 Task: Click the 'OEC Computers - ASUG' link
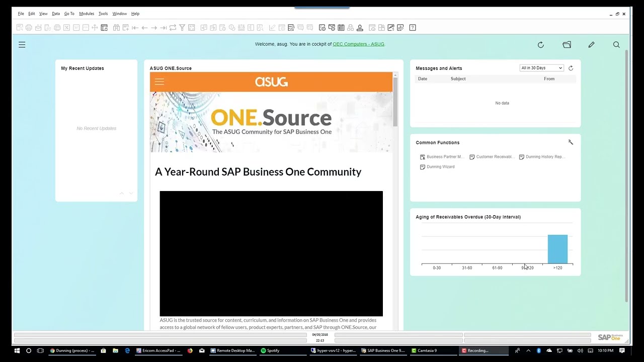click(x=358, y=44)
